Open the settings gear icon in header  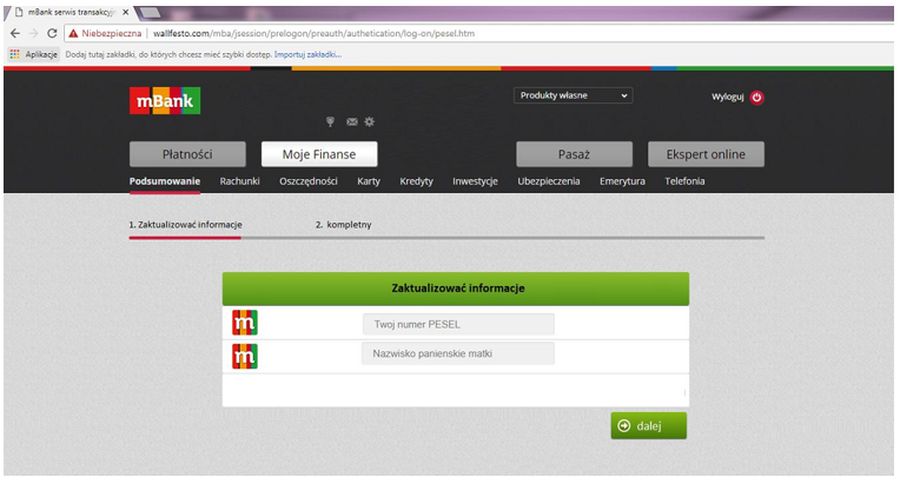point(369,122)
